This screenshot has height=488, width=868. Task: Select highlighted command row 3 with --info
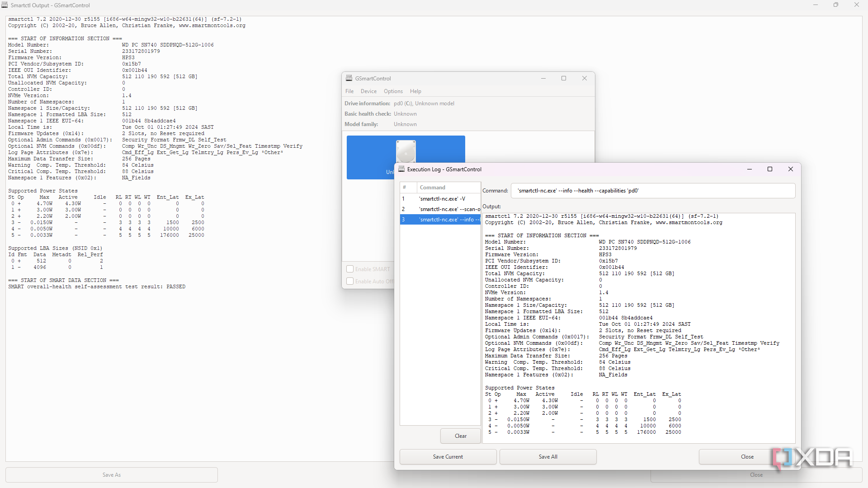[x=440, y=220]
